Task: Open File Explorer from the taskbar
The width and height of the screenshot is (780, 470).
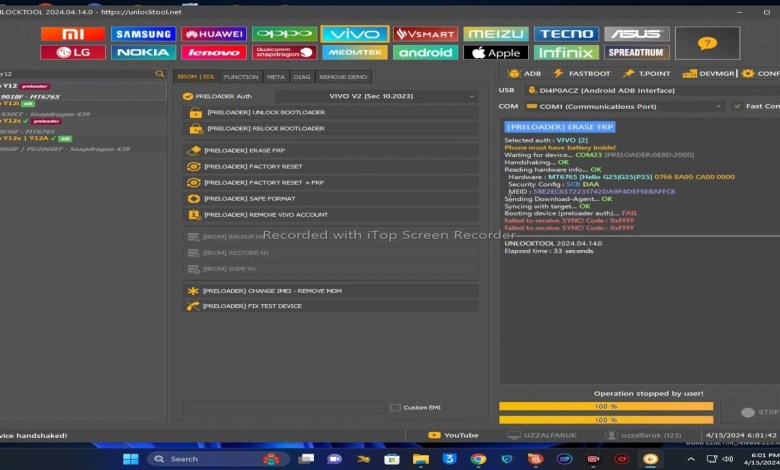Action: [x=420, y=459]
